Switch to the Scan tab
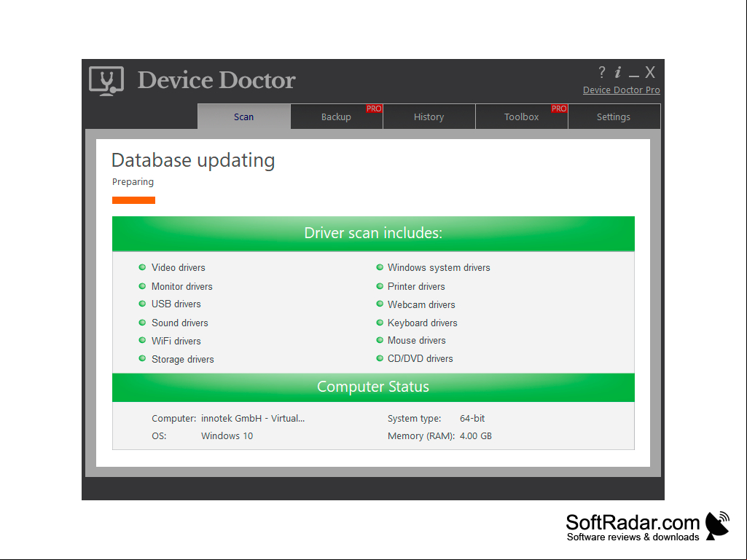 click(x=244, y=117)
